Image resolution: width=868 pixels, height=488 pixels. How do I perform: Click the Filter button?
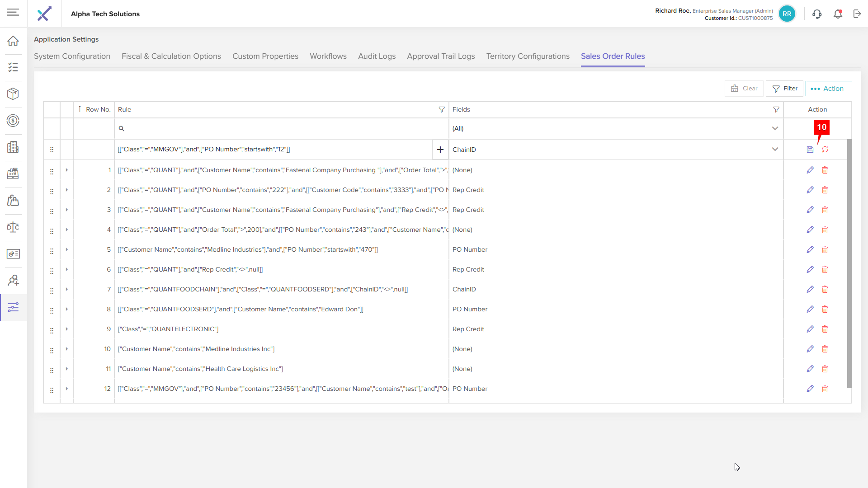coord(784,89)
